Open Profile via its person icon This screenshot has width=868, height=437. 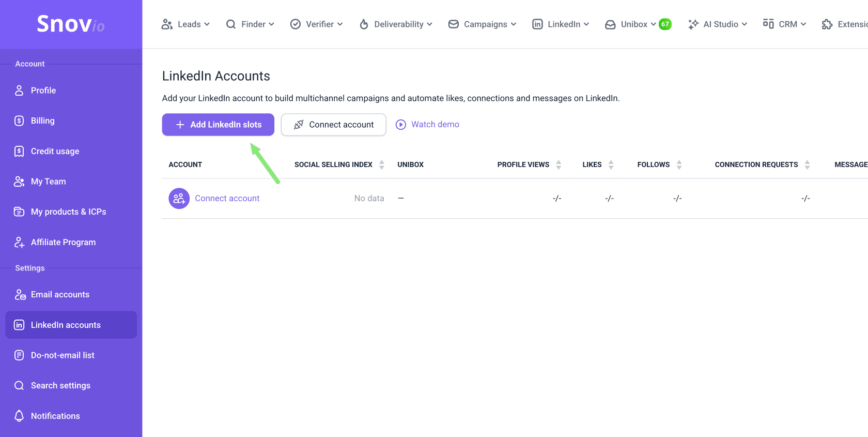[x=19, y=91]
